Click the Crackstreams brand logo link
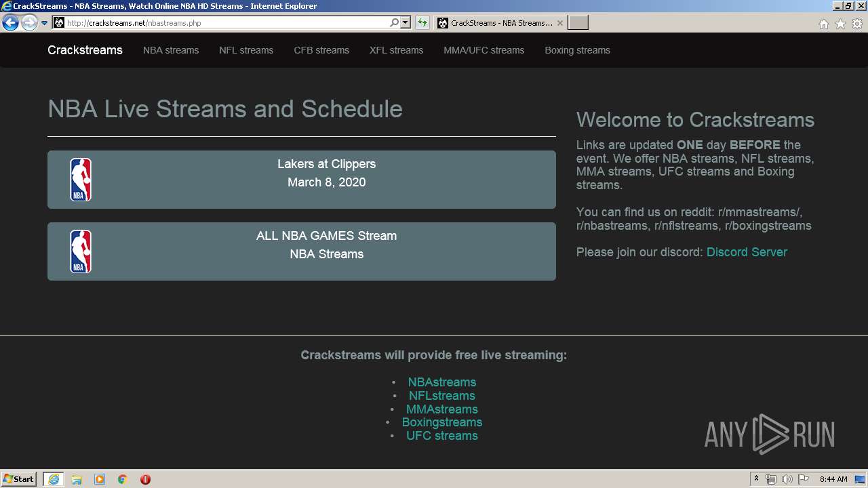Screen dimensions: 868x488 [x=85, y=50]
